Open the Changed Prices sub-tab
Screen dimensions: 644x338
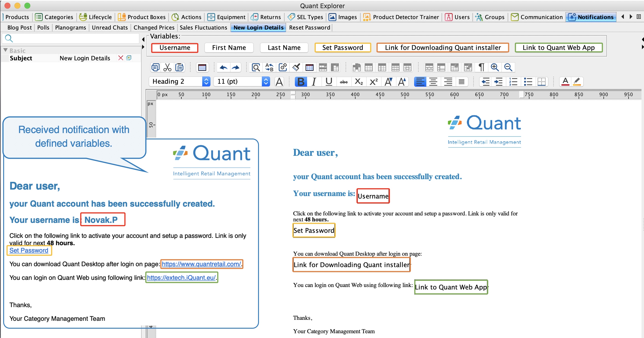(154, 28)
